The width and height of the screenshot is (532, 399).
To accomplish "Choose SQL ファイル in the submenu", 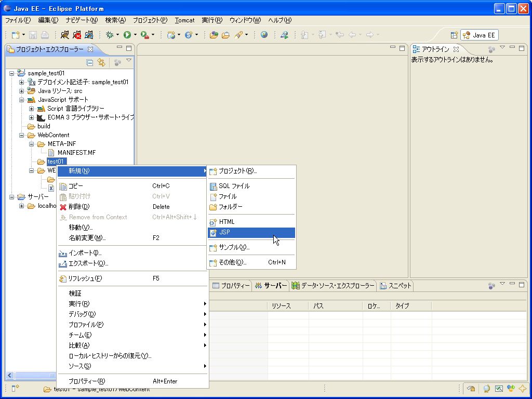I will click(x=251, y=186).
